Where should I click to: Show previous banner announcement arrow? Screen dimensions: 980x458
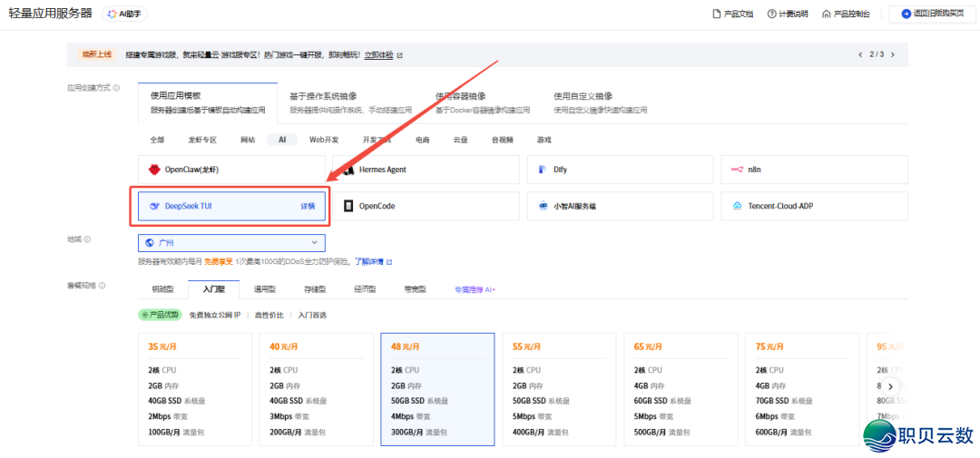click(860, 55)
